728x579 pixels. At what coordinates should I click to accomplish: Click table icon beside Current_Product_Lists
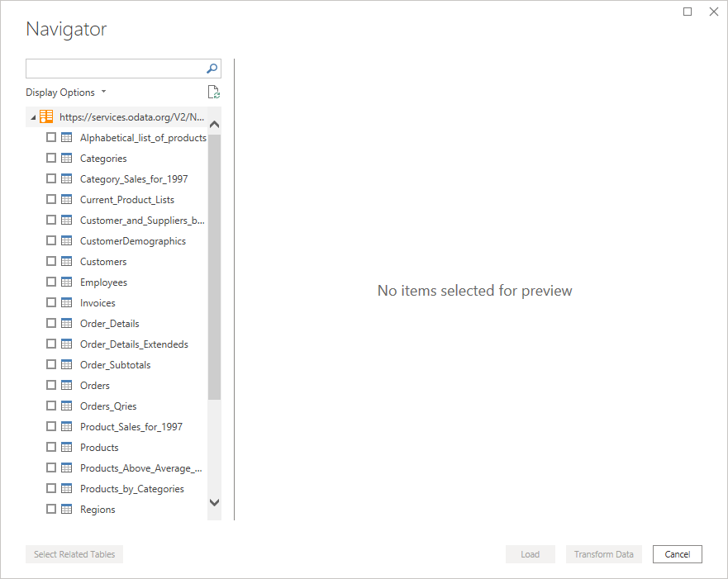pyautogui.click(x=67, y=200)
